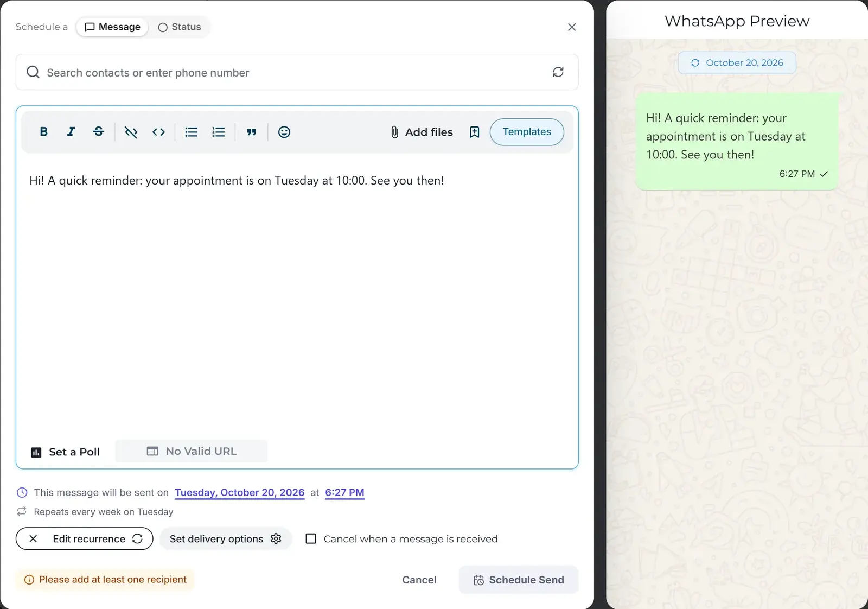Click Add files attachment button
868x609 pixels.
[422, 132]
